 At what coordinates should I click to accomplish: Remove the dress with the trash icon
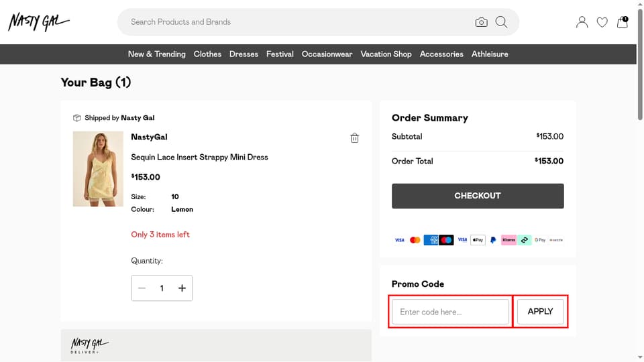(354, 138)
